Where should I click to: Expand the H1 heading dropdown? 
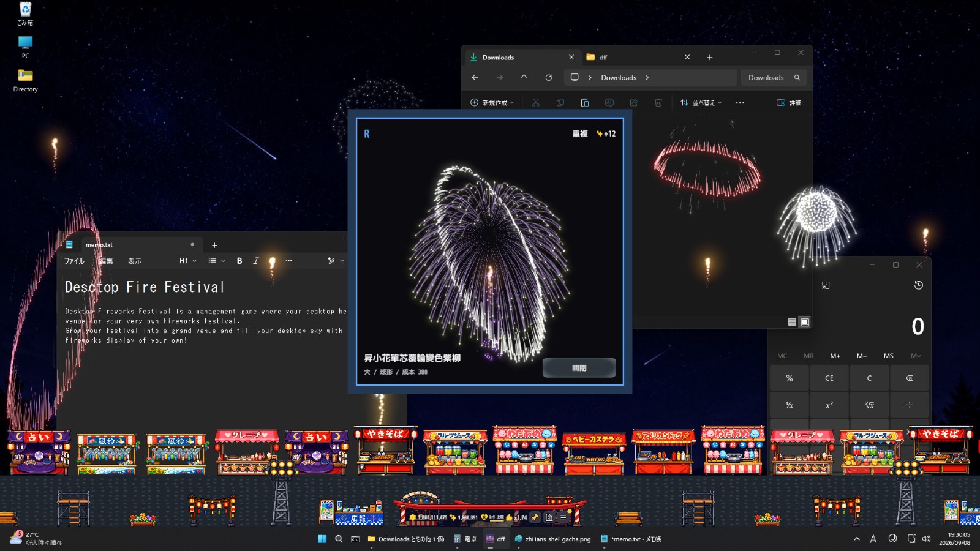coord(188,261)
